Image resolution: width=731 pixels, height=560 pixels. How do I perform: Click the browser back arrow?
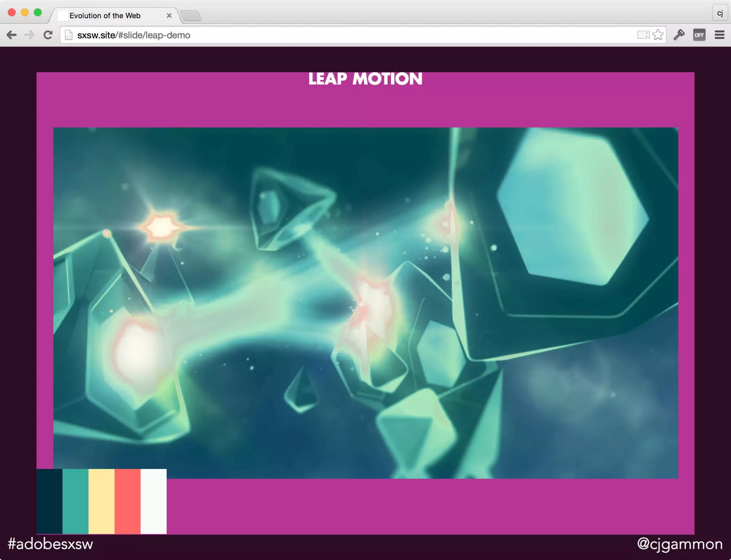(12, 35)
